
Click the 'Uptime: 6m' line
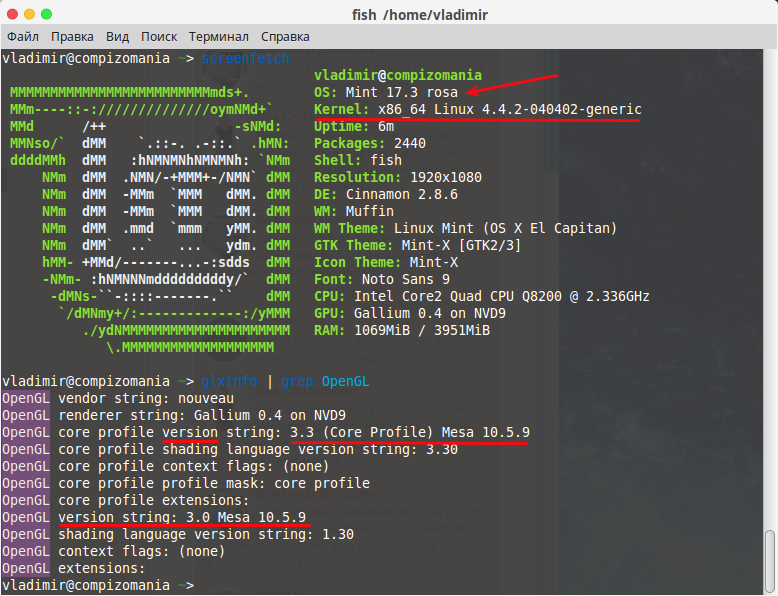pos(354,126)
